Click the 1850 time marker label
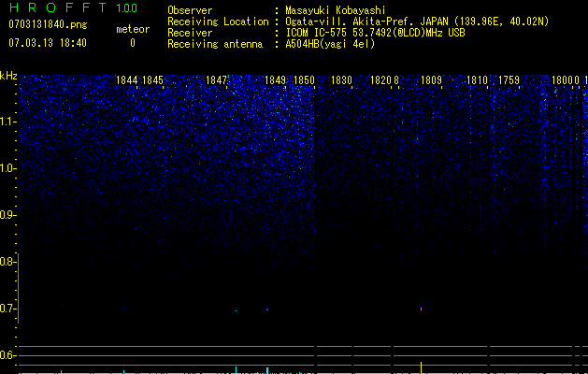 304,80
